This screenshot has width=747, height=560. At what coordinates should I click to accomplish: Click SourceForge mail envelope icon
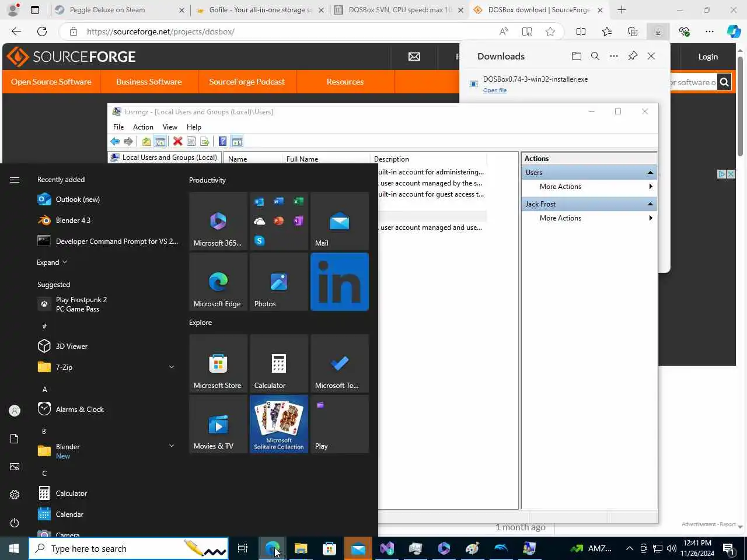pos(414,57)
